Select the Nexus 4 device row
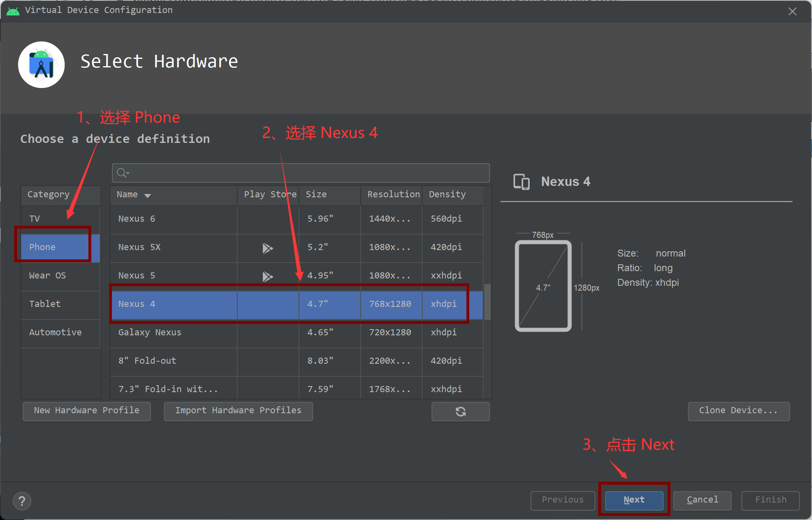The image size is (812, 520). 296,304
